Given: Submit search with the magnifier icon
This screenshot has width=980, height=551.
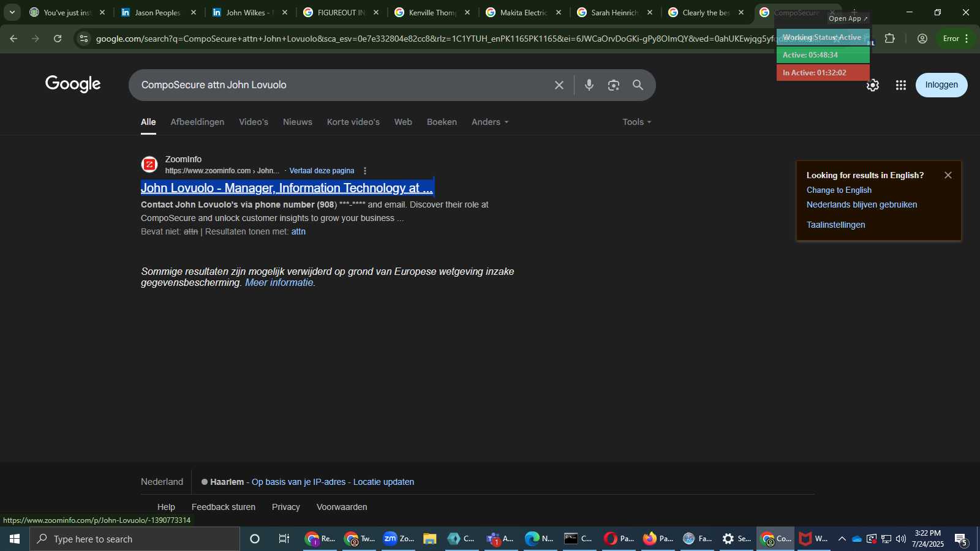Looking at the screenshot, I should coord(638,85).
